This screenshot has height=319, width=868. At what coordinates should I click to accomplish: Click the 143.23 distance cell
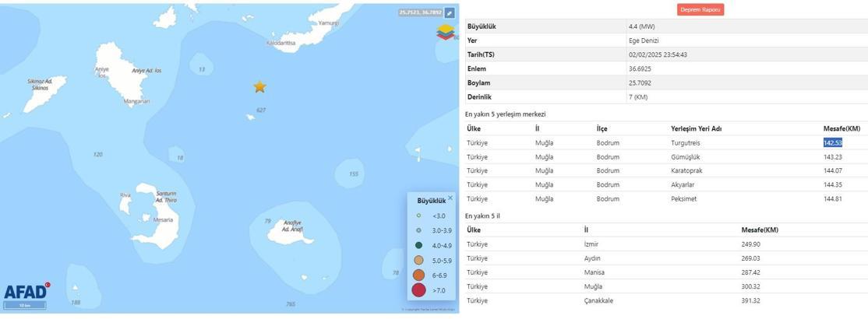[x=833, y=157]
